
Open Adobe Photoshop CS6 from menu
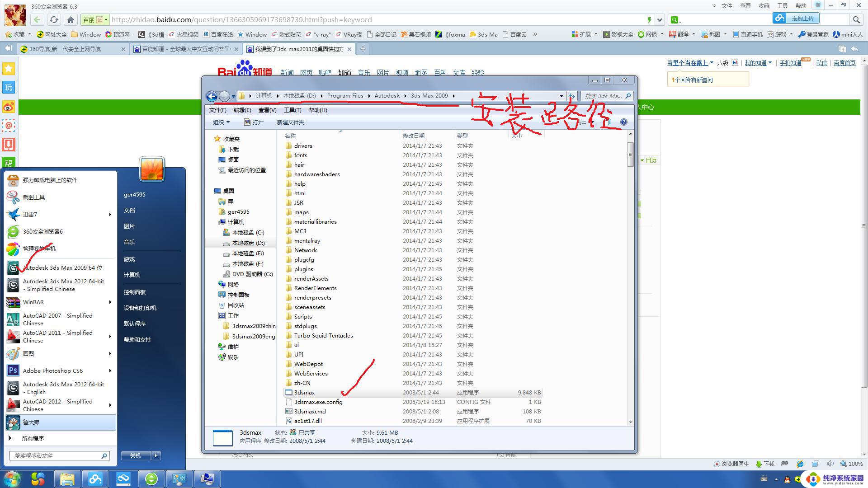(52, 371)
